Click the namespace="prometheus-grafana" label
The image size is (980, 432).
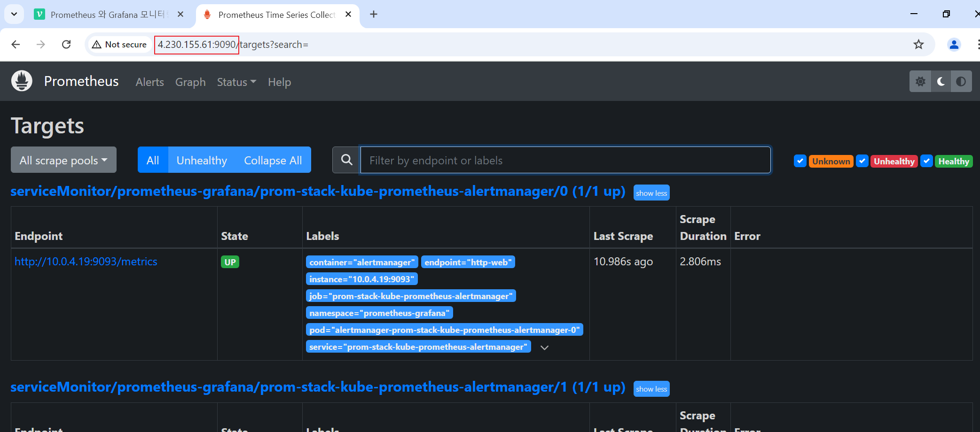coord(379,313)
